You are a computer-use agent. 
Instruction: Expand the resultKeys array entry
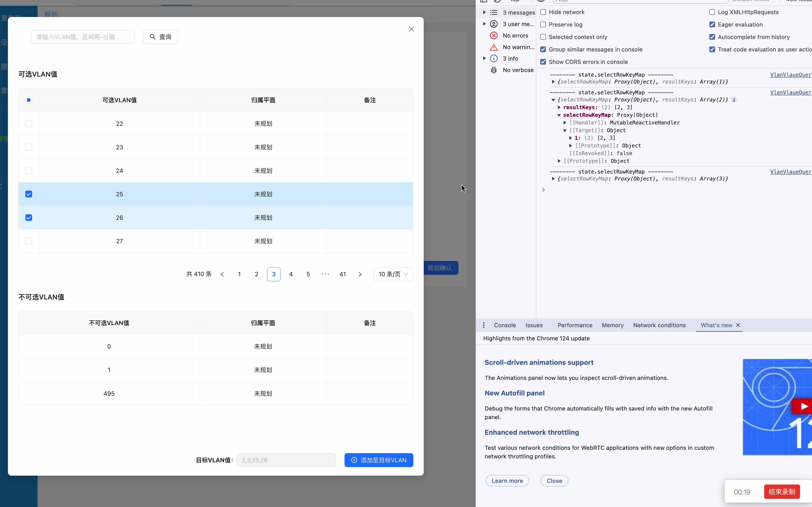click(x=559, y=107)
